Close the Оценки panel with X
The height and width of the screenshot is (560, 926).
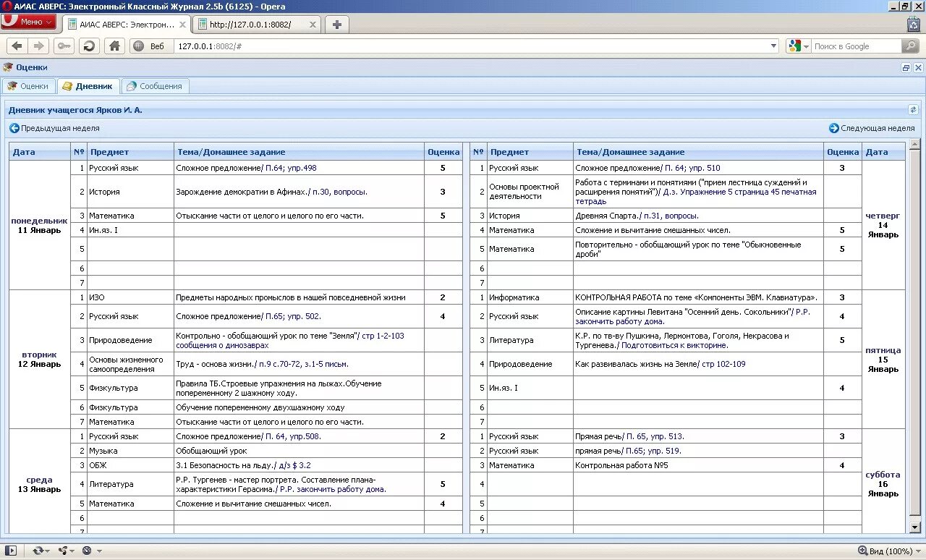pos(918,67)
